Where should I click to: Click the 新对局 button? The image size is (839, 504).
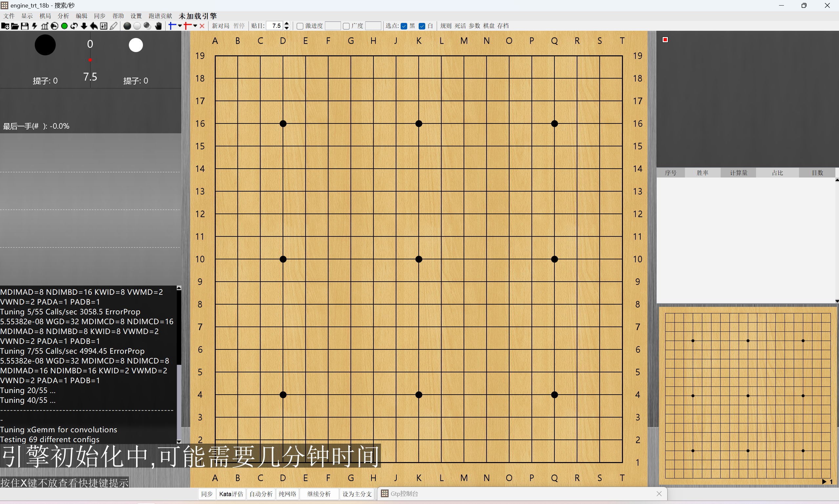221,26
